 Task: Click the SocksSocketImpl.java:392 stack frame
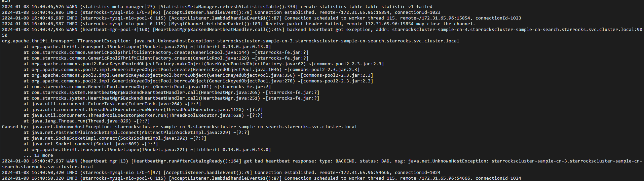click(x=115, y=138)
